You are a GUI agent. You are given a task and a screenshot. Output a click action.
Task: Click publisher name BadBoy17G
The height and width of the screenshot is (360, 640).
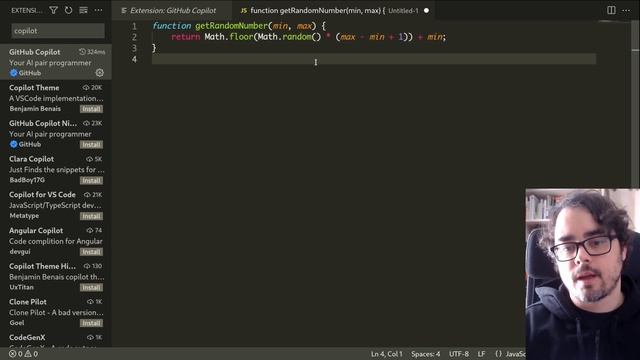pos(27,180)
